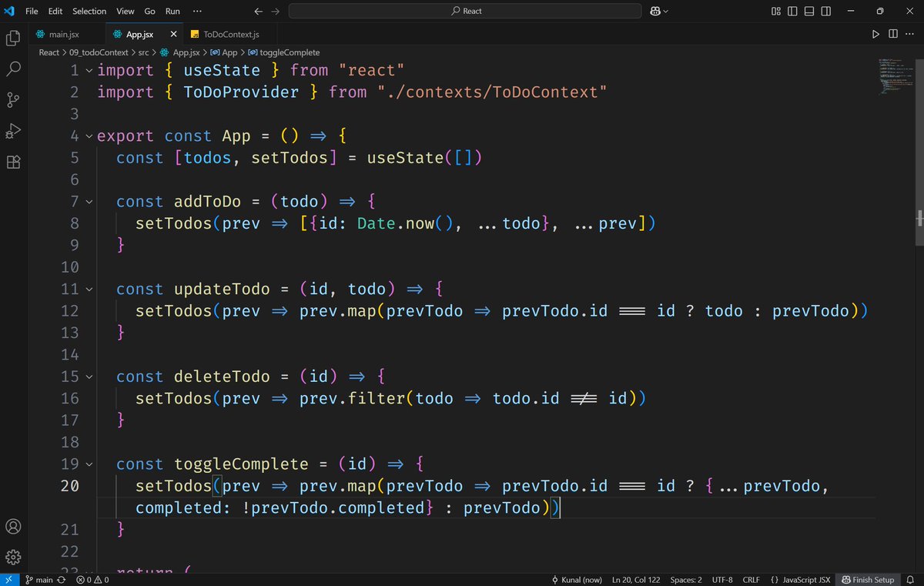Viewport: 924px width, 586px height.
Task: Close the App.jsx tab
Action: point(174,34)
